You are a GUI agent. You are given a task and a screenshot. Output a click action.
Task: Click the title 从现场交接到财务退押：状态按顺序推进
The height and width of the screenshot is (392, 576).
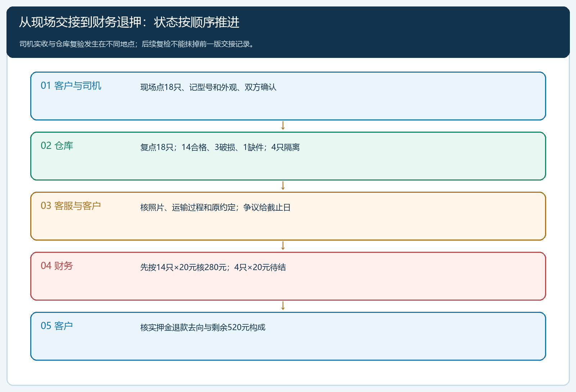[129, 22]
